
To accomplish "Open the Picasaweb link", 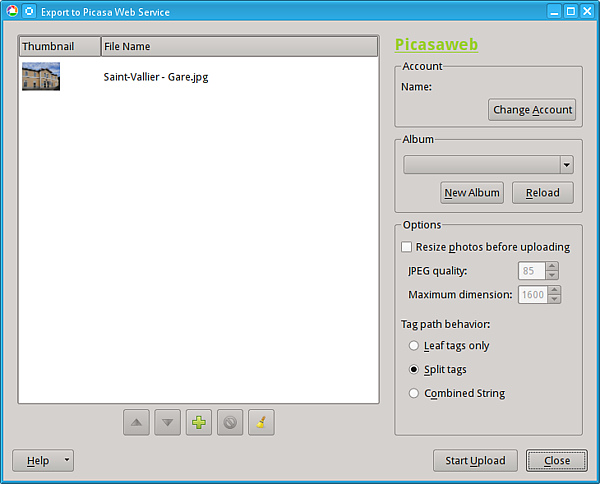I will [x=436, y=45].
